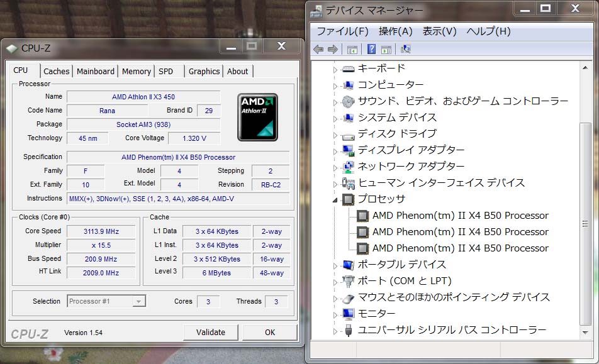The height and width of the screenshot is (364, 599).
Task: Click the Forward arrow in Device Manager toolbar
Action: coord(333,49)
